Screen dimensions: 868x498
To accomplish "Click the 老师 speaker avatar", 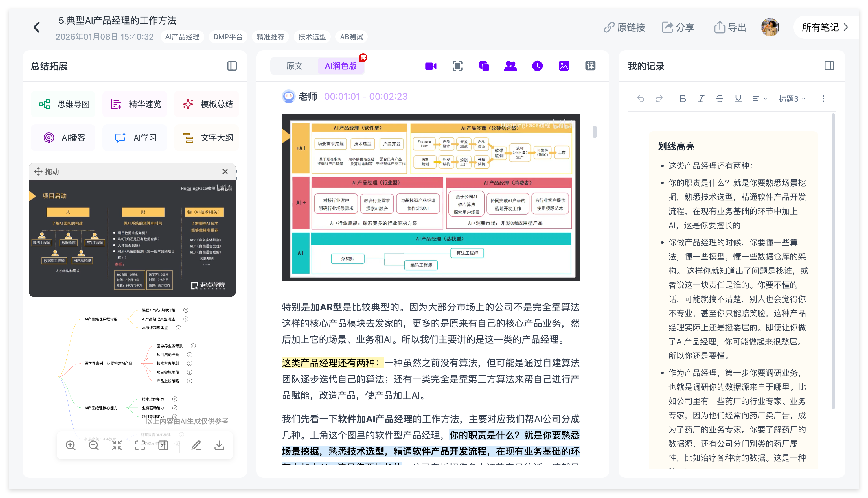I will coord(288,97).
